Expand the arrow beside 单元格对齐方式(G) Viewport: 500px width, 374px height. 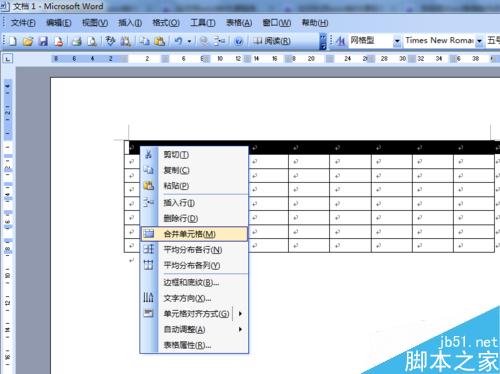click(240, 314)
